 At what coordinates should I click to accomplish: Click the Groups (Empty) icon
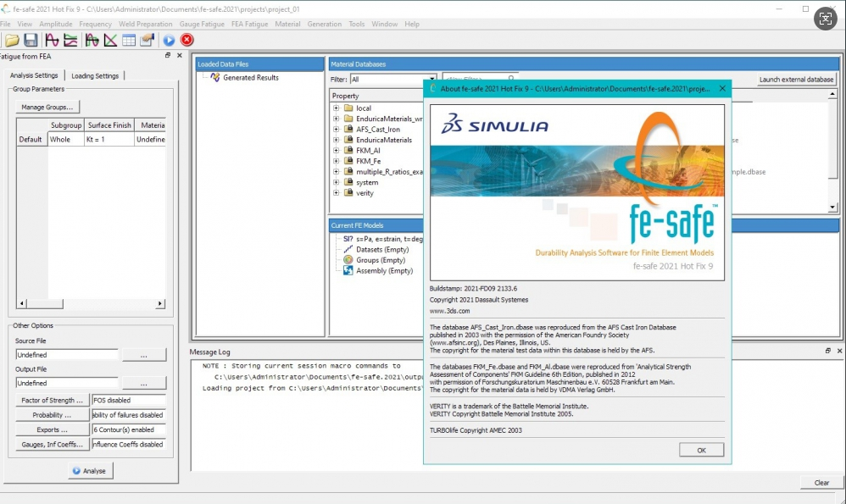[x=348, y=260]
